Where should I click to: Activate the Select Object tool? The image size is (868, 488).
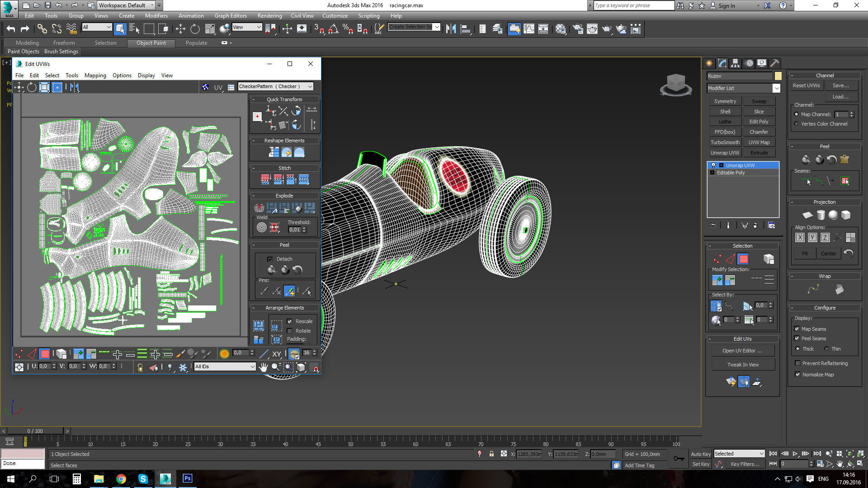point(120,29)
